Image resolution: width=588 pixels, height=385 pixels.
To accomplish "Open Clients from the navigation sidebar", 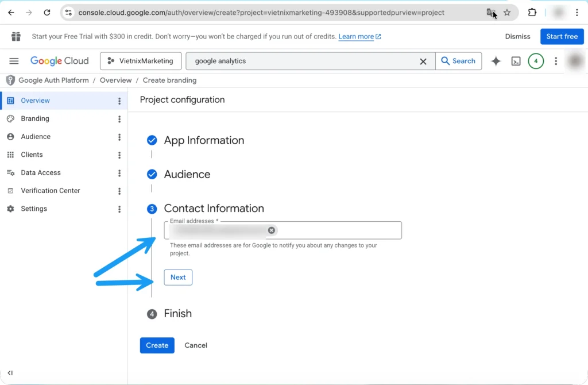I will pyautogui.click(x=32, y=155).
